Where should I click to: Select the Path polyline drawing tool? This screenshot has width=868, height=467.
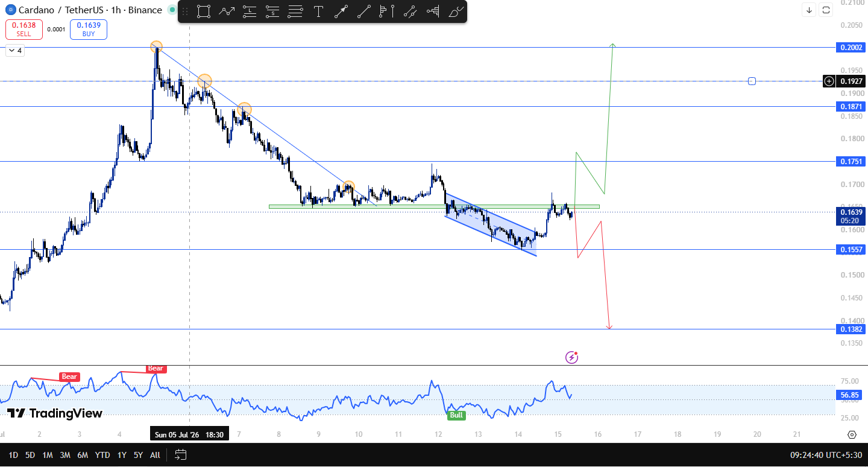227,11
